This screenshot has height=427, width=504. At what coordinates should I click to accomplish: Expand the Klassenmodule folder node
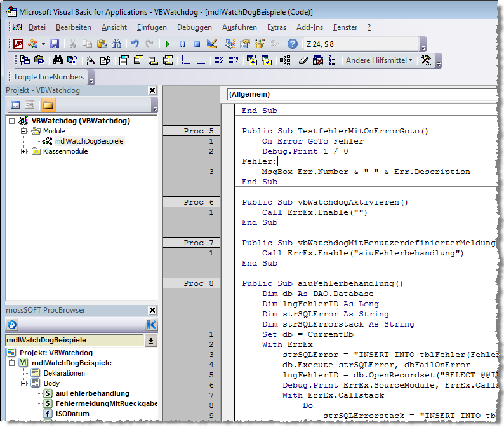coord(24,152)
